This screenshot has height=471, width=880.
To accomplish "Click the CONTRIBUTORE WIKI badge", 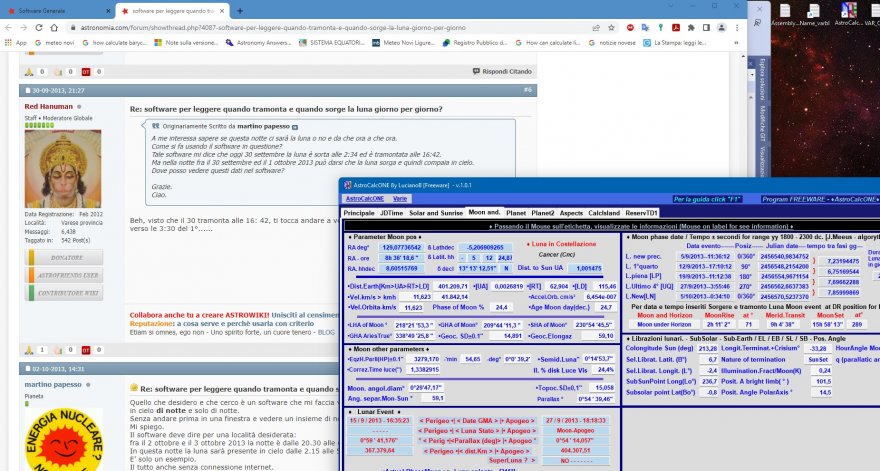I will point(64,293).
